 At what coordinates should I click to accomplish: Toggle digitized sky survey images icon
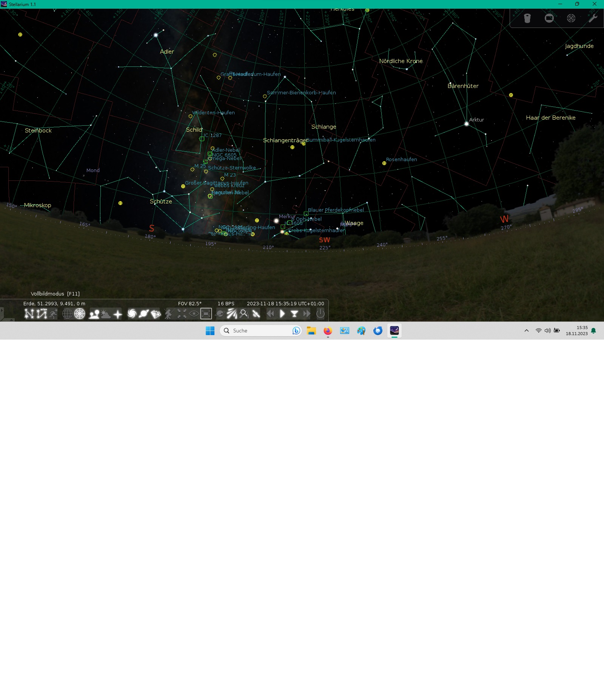[156, 314]
